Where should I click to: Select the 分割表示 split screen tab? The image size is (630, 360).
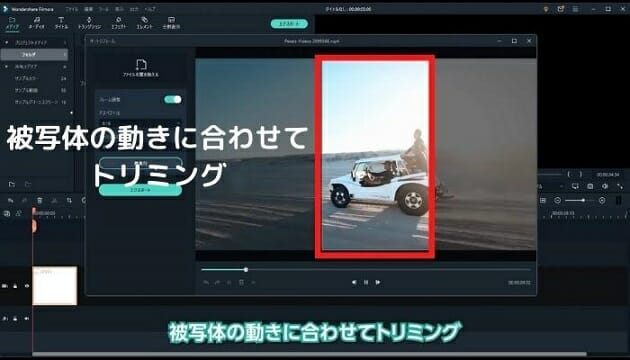171,23
